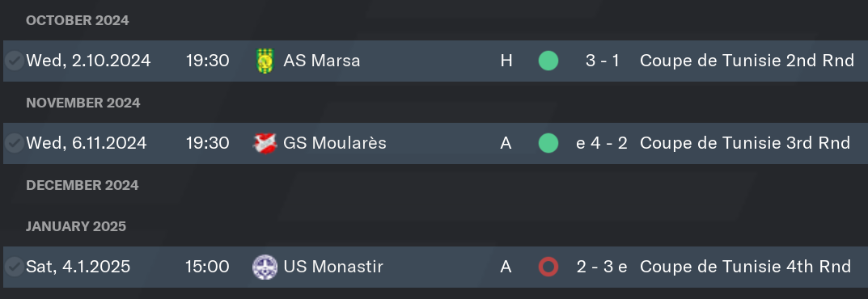Click the AS Marsa club crest
This screenshot has height=299, width=868.
[265, 61]
